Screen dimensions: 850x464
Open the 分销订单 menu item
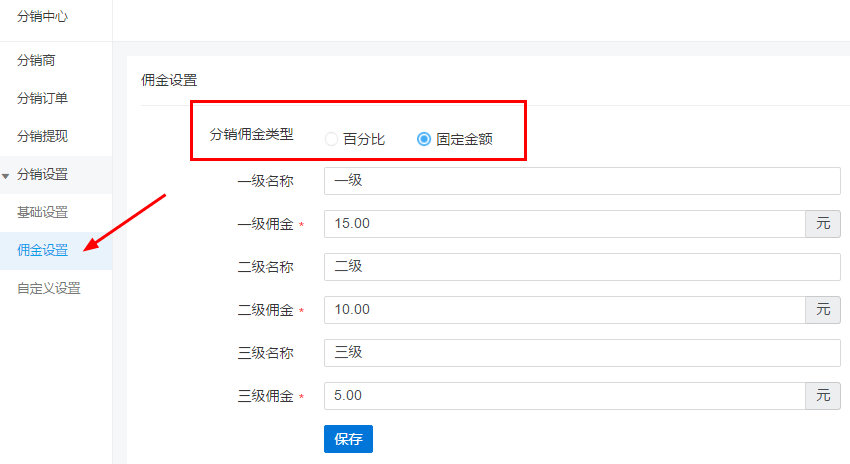(42, 98)
